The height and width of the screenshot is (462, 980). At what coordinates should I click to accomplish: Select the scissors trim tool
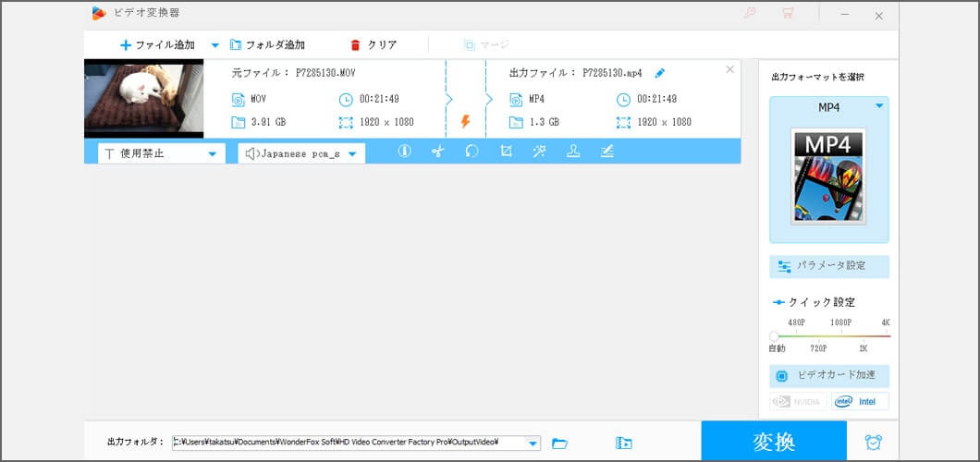click(438, 152)
